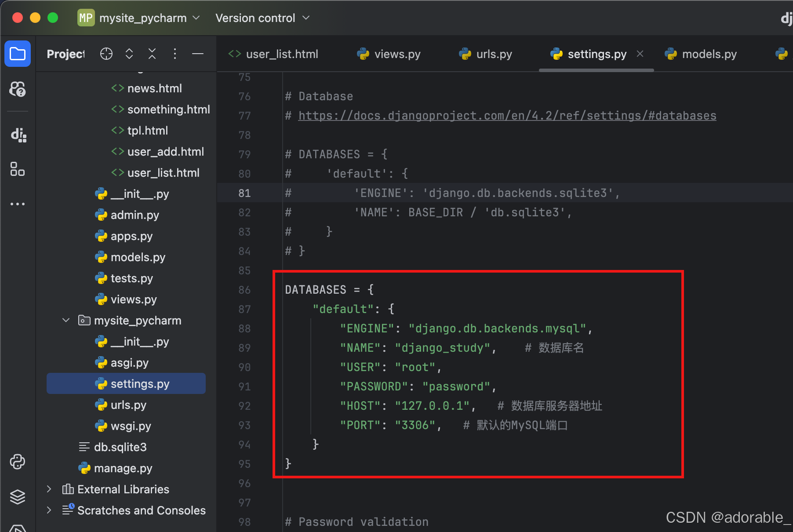Viewport: 793px width, 532px height.
Task: Click the MP project badge icon
Action: click(86, 18)
